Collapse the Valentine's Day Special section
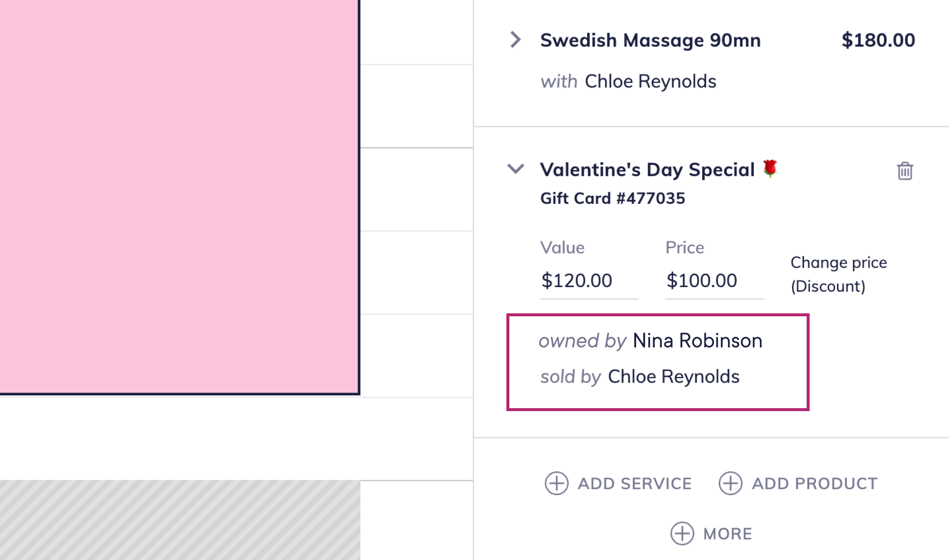 point(516,169)
